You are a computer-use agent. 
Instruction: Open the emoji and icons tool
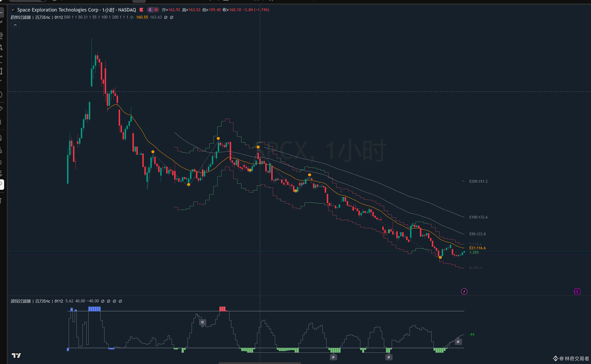1,95
